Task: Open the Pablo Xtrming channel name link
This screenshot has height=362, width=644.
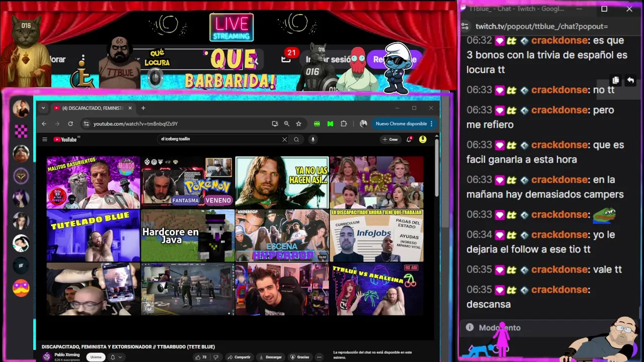Action: coord(67,354)
